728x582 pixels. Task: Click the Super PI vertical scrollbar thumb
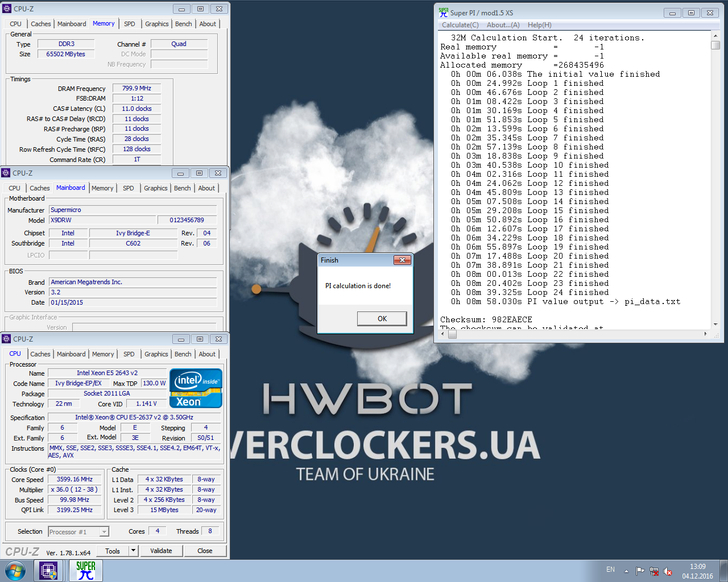(715, 45)
